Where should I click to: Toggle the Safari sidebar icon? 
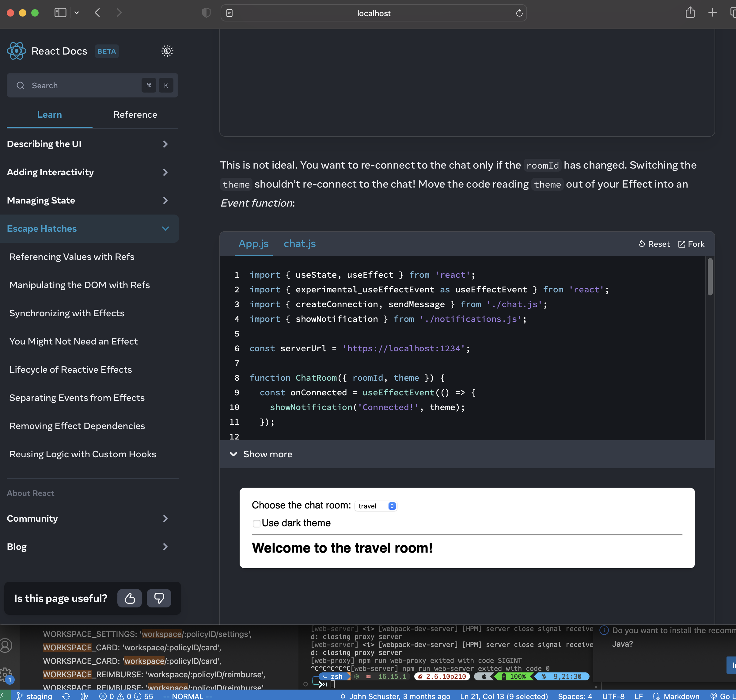coord(60,13)
